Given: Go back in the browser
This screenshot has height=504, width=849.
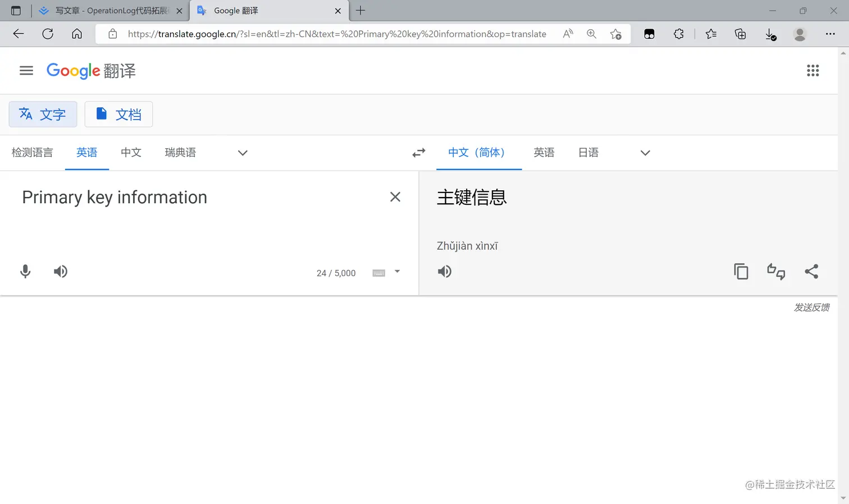Looking at the screenshot, I should pos(19,34).
